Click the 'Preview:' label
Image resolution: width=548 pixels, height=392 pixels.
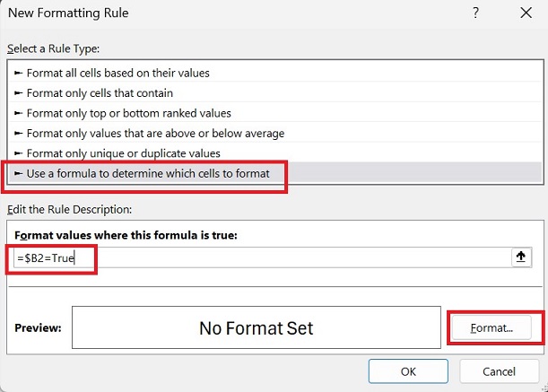(39, 328)
